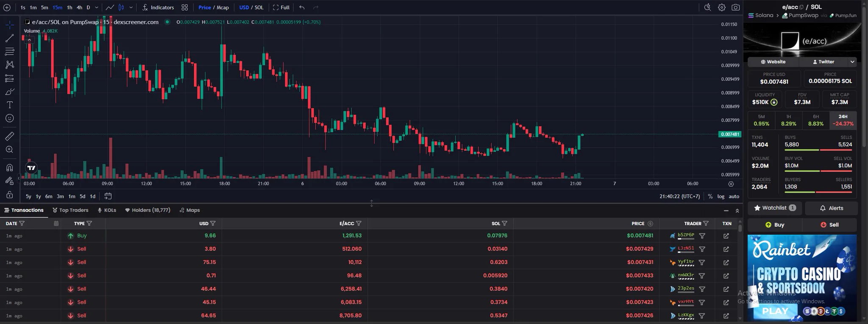Choose the brush drawing tool
868x324 pixels.
click(x=9, y=92)
